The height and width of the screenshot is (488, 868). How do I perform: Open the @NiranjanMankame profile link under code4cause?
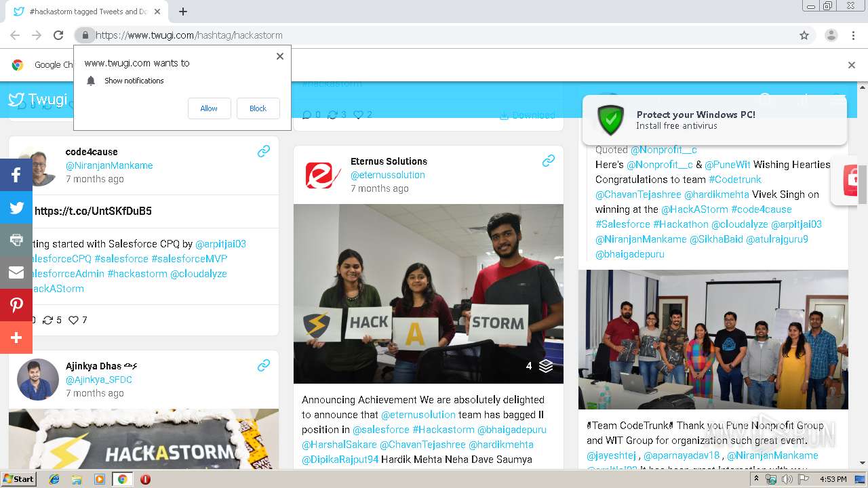coord(109,165)
